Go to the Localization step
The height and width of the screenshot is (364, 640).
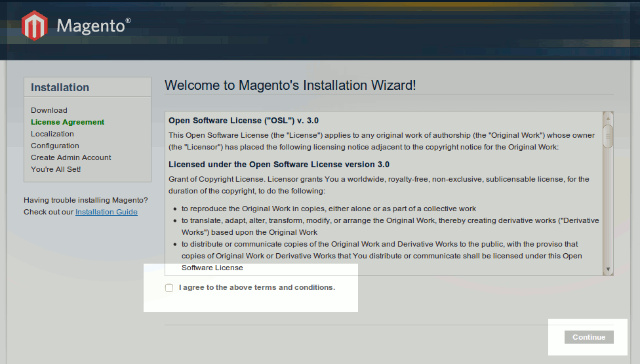point(52,134)
